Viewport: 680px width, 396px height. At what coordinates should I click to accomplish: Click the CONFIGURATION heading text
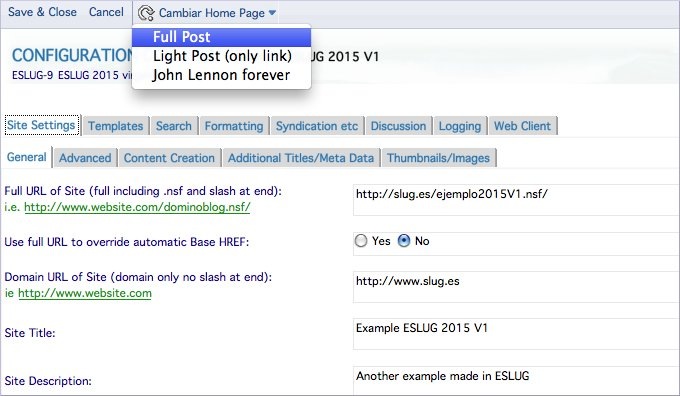(72, 55)
